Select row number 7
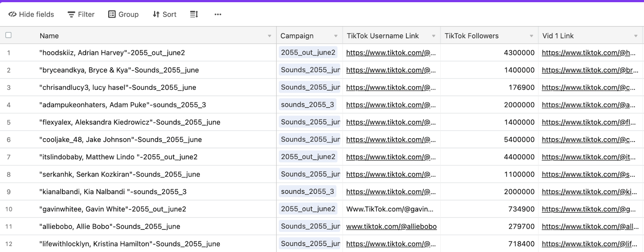The height and width of the screenshot is (252, 644). pyautogui.click(x=8, y=157)
